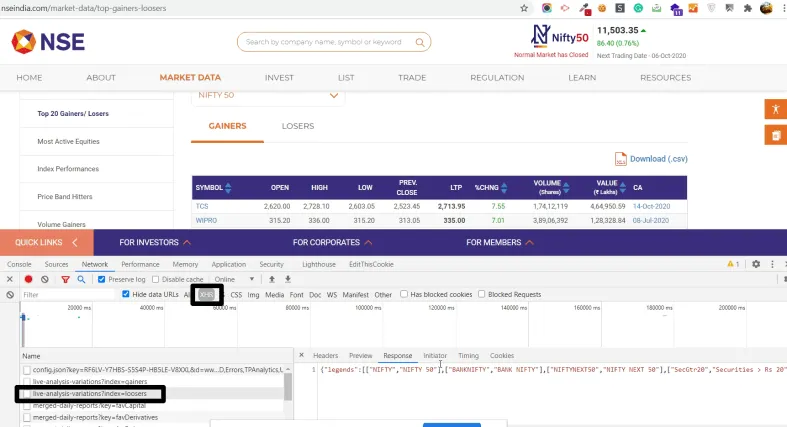
Task: Click the network Filter text field
Action: pos(68,295)
